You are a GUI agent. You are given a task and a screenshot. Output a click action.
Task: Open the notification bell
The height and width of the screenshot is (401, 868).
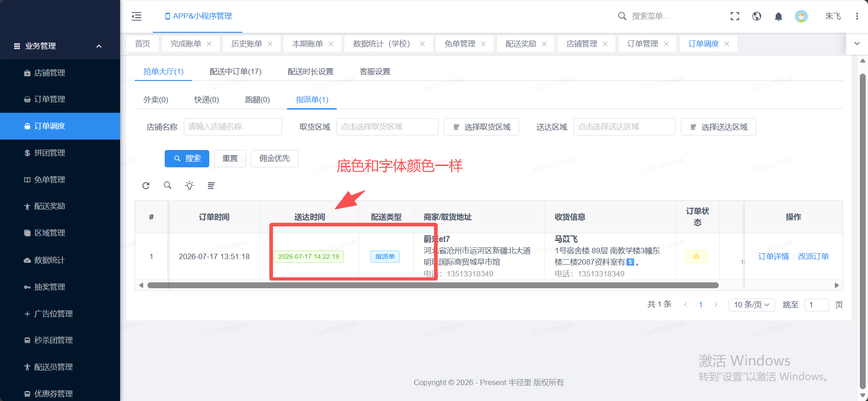[778, 16]
